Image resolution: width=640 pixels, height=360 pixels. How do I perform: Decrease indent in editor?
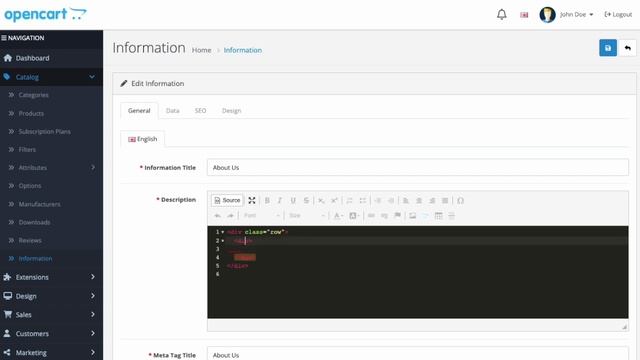click(x=378, y=200)
